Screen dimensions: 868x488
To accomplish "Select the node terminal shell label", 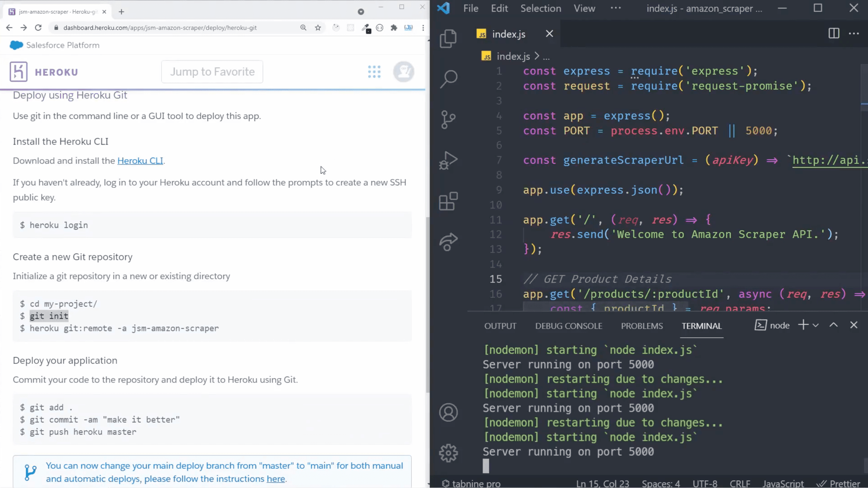I will [772, 325].
